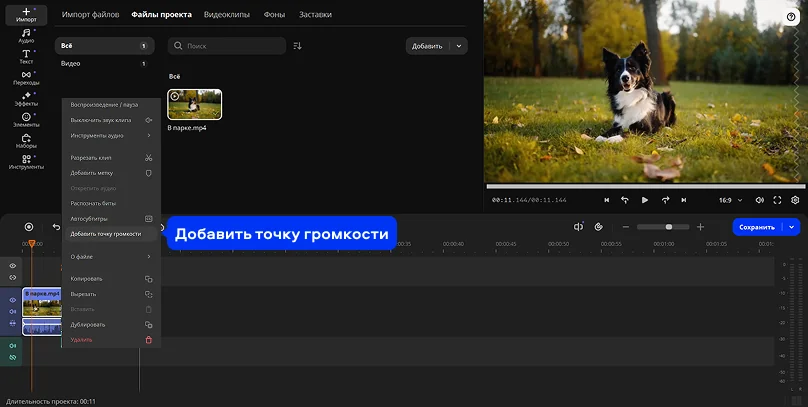Select the Всё category filter

coord(105,46)
